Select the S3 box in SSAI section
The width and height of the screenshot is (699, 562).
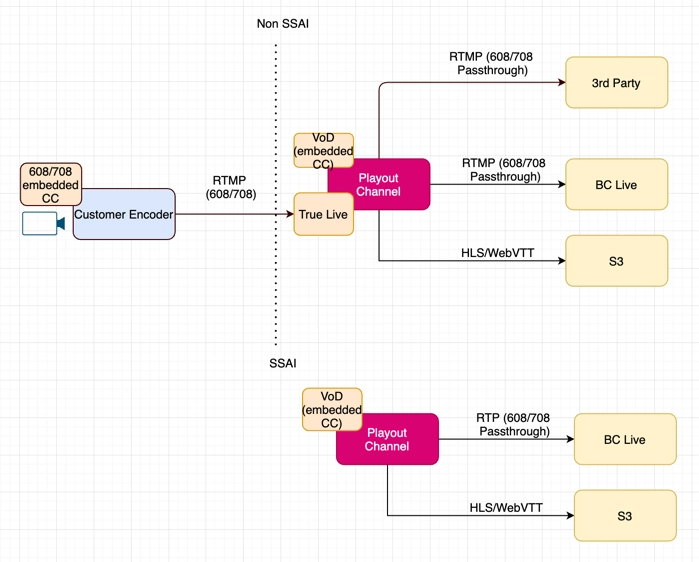[x=624, y=516]
